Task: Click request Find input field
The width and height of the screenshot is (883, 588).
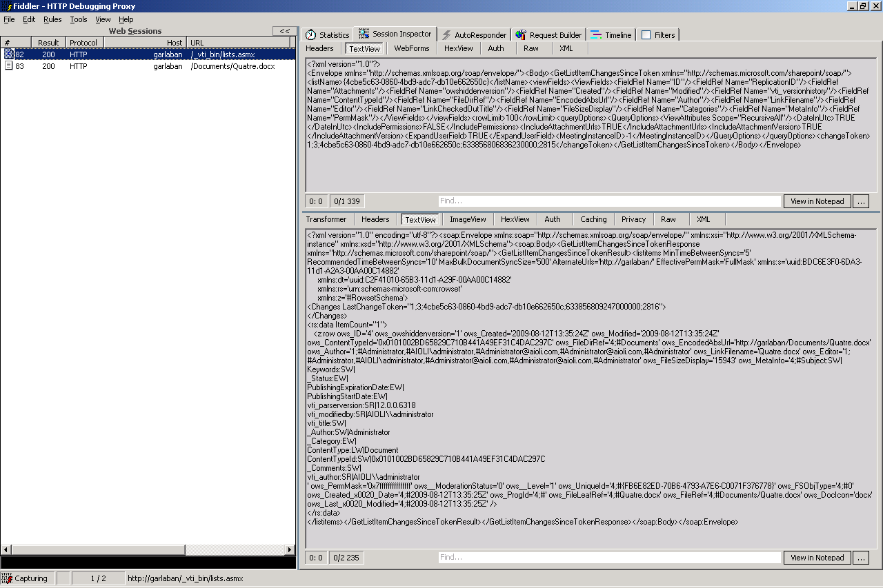Action: coord(609,201)
